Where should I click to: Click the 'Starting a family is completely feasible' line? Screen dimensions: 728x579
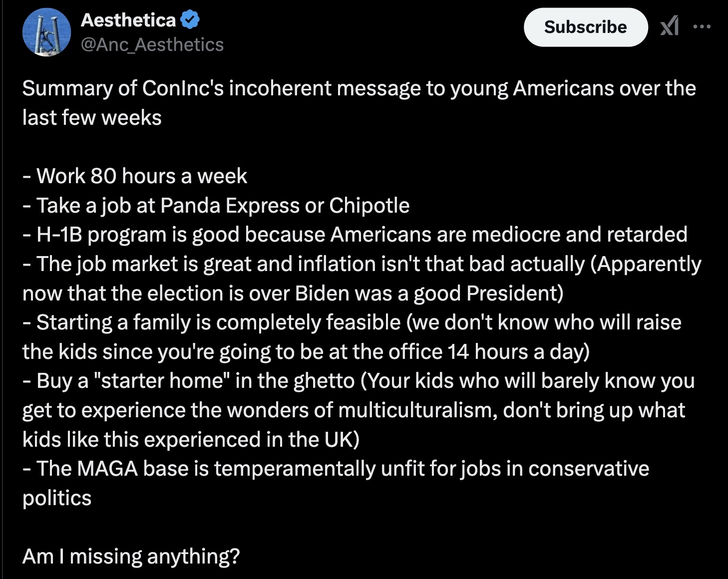click(352, 322)
